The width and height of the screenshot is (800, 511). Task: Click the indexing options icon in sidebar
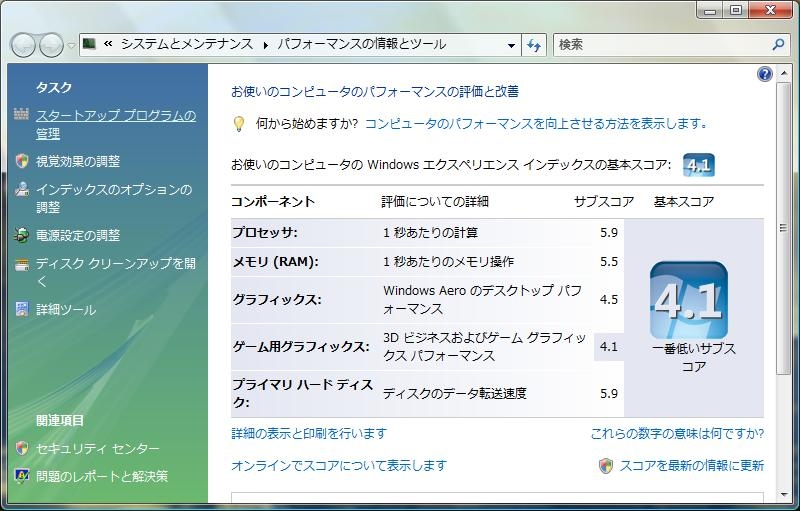click(21, 189)
